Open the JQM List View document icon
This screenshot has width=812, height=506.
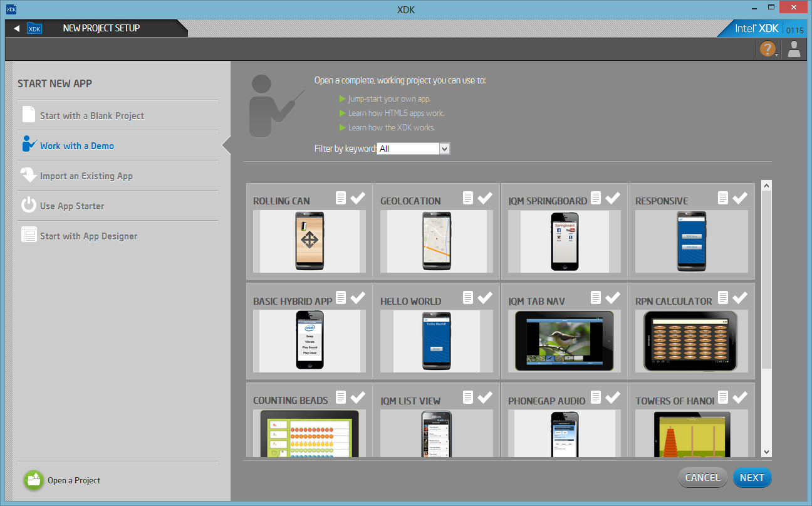[468, 397]
